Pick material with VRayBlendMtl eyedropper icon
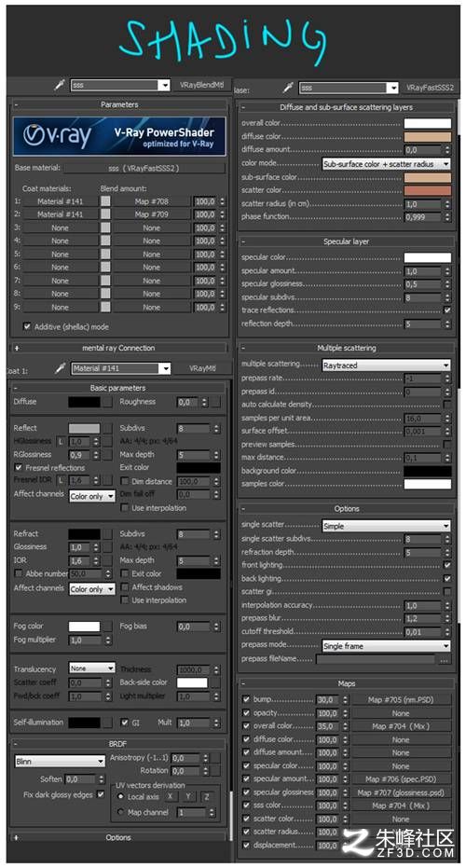This screenshot has height=868, width=466. click(x=60, y=85)
